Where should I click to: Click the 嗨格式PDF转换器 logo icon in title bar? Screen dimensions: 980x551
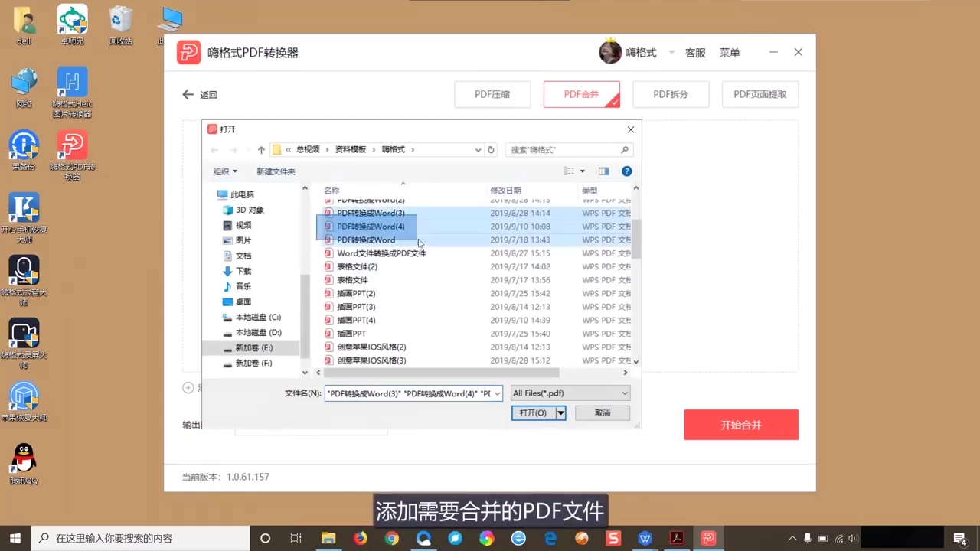coord(188,52)
